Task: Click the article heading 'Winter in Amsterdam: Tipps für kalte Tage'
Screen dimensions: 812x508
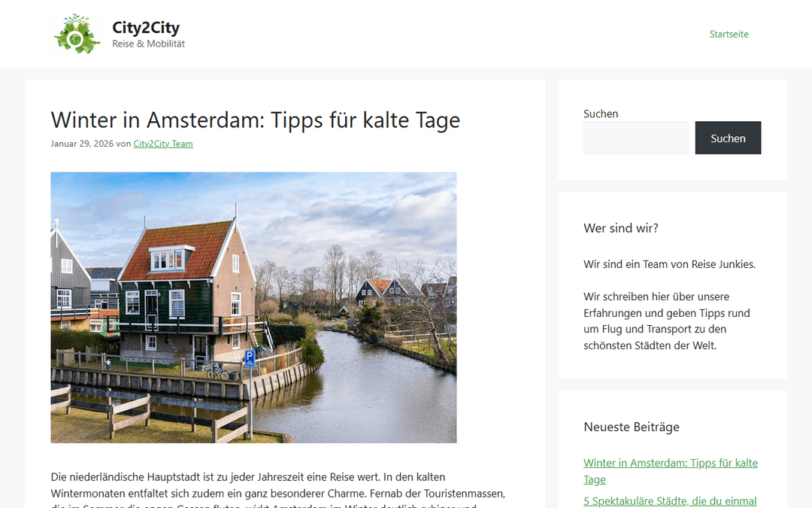Action: 256,120
